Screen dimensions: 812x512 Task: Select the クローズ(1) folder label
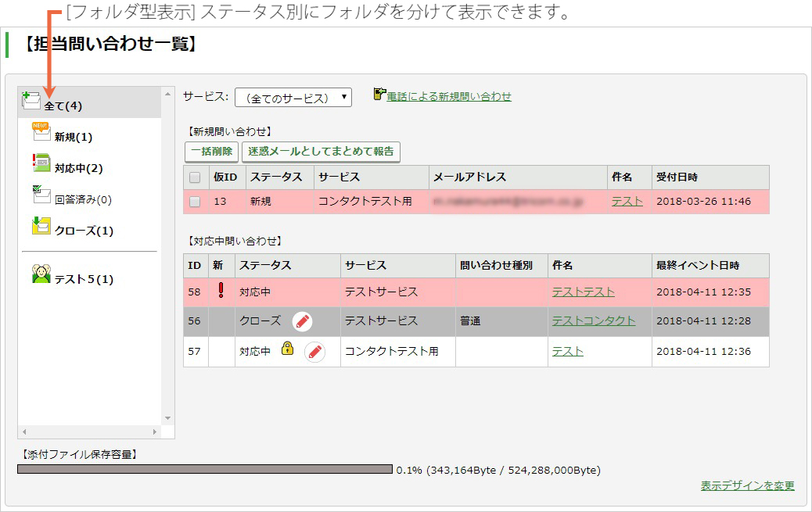(84, 231)
